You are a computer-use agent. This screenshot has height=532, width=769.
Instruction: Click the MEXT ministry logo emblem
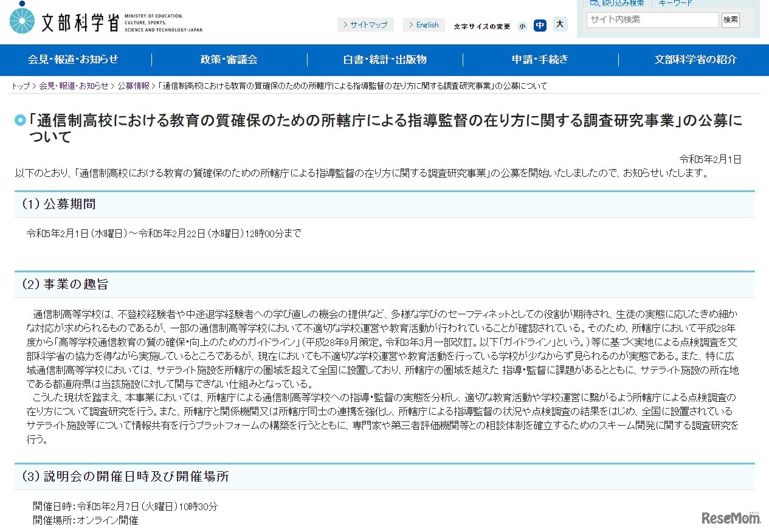coord(21,19)
